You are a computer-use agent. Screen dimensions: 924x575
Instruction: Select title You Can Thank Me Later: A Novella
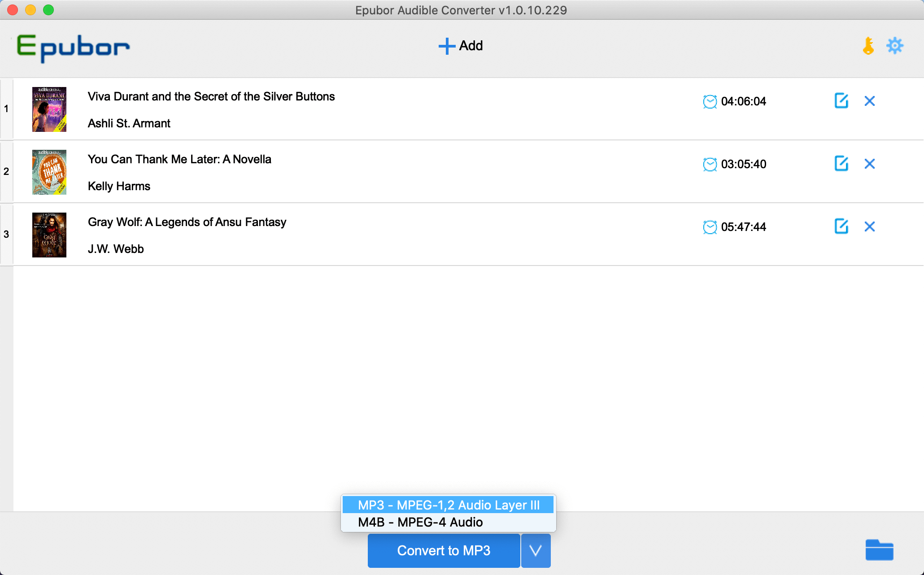point(179,159)
